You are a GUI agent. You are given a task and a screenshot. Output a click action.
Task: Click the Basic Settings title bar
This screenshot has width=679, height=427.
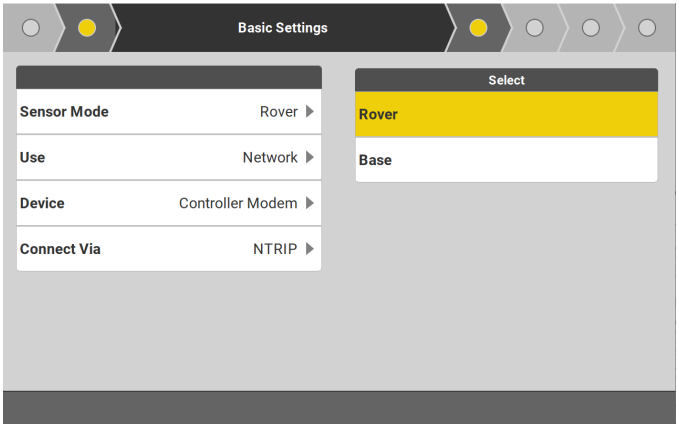(282, 27)
